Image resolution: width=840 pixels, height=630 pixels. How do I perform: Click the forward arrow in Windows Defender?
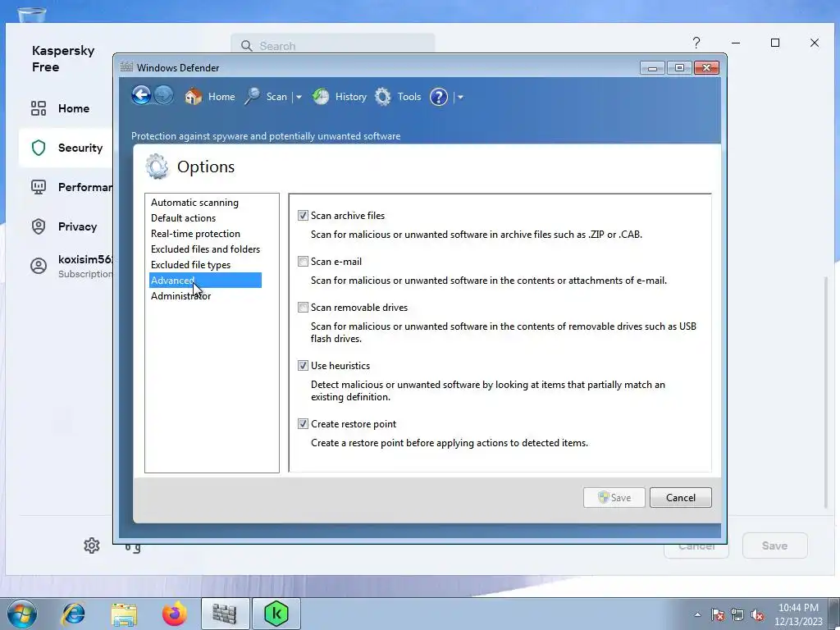[163, 96]
